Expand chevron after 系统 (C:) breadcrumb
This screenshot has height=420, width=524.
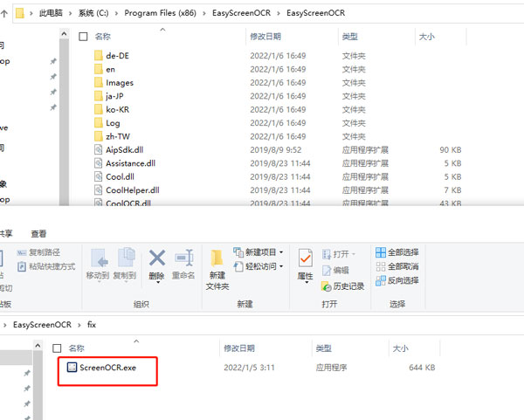pyautogui.click(x=116, y=13)
